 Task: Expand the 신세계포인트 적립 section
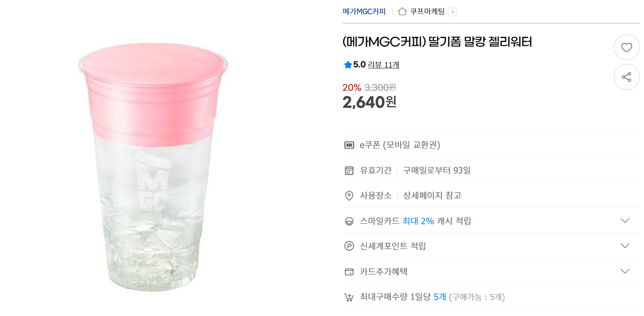pos(625,245)
